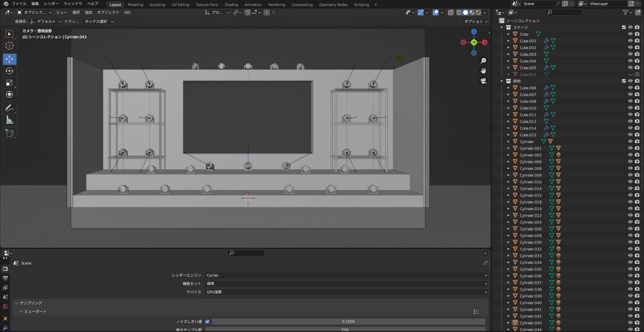Toggle snapping magnet in header
The width and height of the screenshot is (644, 332).
point(248,12)
